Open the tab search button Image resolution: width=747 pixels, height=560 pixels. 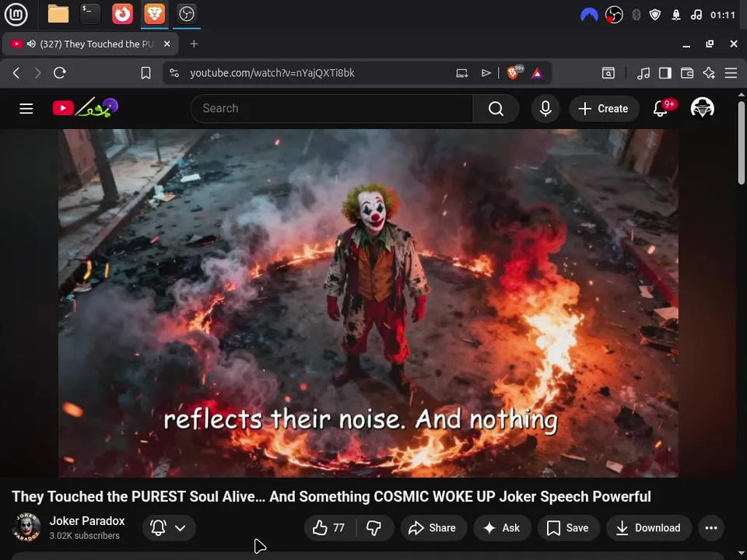pos(608,73)
